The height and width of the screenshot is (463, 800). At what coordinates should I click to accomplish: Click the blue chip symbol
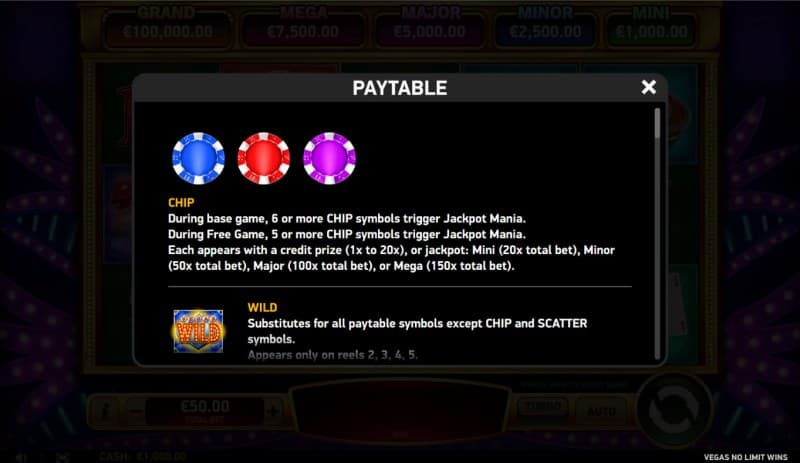(198, 158)
